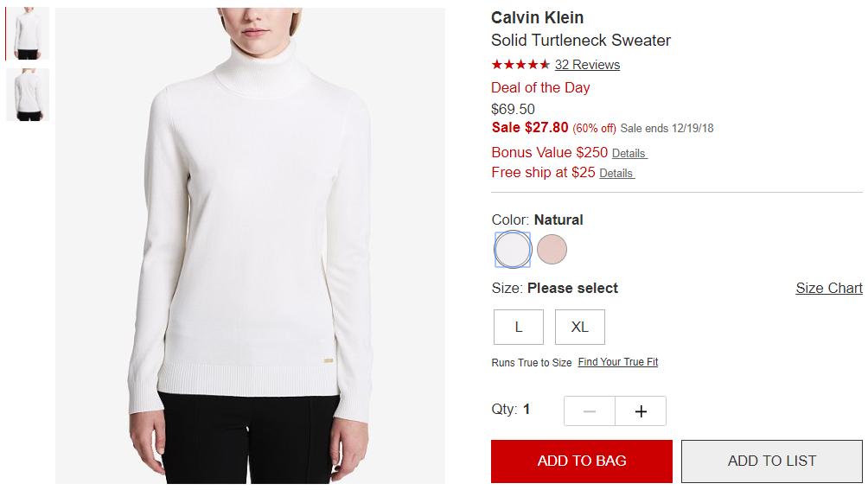Open the Size Chart
Image resolution: width=868 pixels, height=490 pixels.
pyautogui.click(x=829, y=288)
